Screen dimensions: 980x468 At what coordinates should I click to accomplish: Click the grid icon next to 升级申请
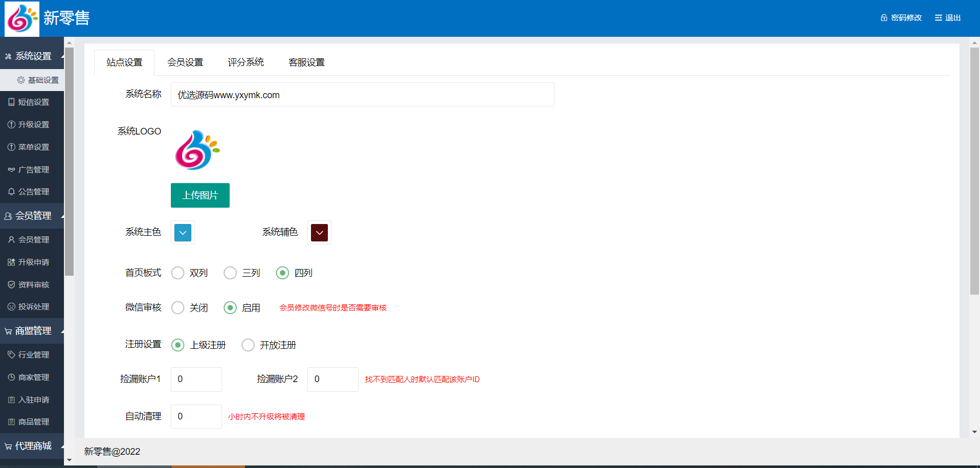(x=11, y=262)
